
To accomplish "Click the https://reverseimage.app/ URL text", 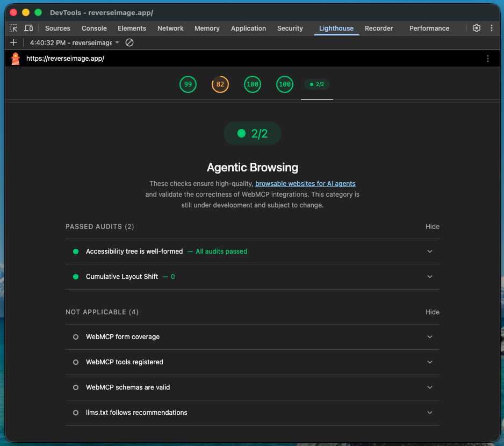I will [65, 59].
